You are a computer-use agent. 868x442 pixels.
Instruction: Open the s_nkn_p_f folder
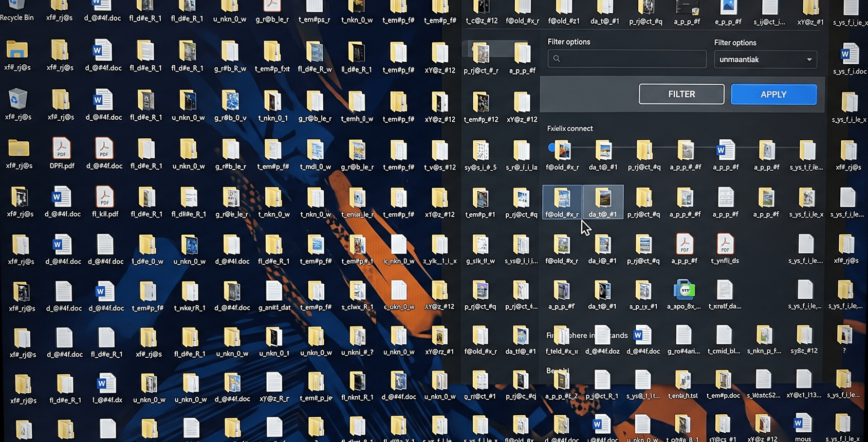point(764,336)
